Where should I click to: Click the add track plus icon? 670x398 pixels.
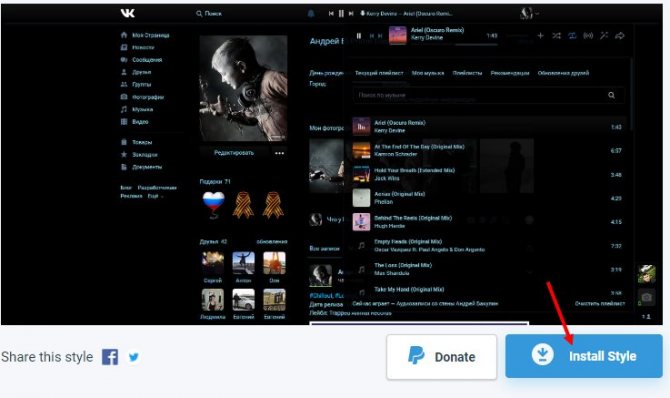tap(541, 36)
